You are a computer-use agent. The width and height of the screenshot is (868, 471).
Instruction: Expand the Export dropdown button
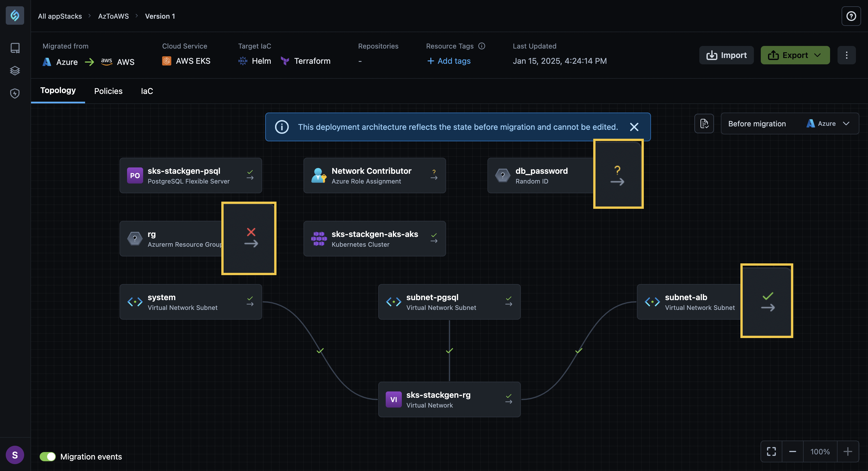pos(795,55)
